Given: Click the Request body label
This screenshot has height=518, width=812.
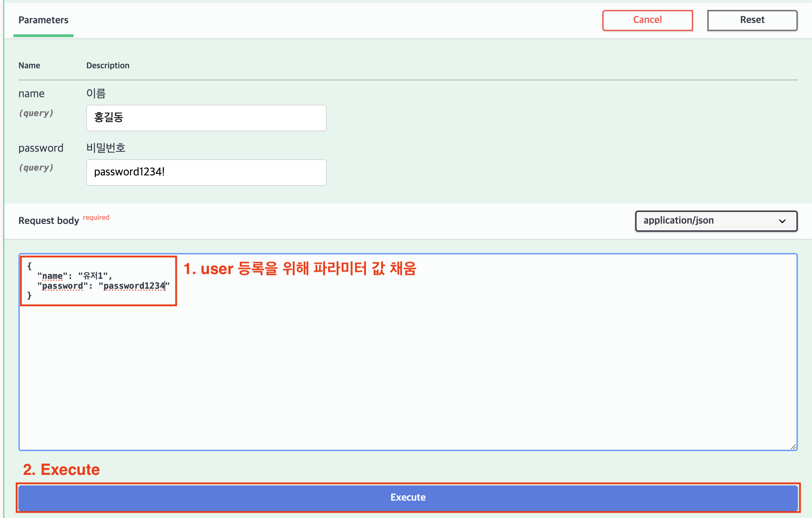Looking at the screenshot, I should [x=48, y=220].
